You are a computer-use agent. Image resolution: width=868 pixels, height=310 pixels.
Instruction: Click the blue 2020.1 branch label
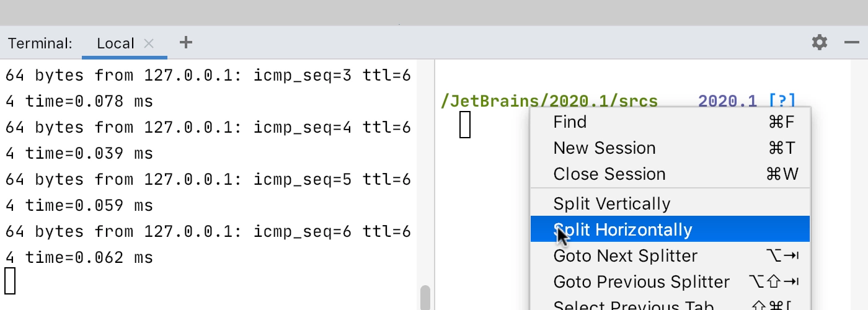[x=728, y=101]
